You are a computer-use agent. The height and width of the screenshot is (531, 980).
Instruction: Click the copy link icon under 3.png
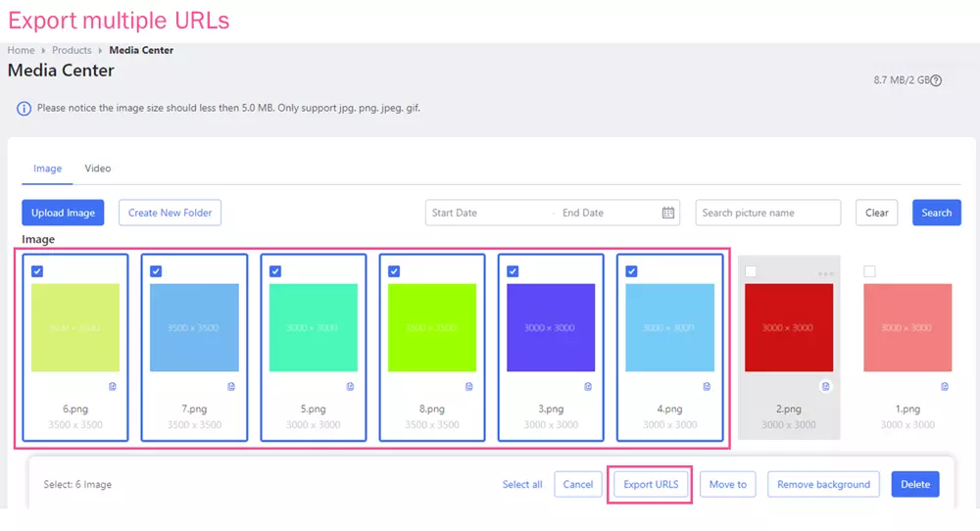(588, 387)
